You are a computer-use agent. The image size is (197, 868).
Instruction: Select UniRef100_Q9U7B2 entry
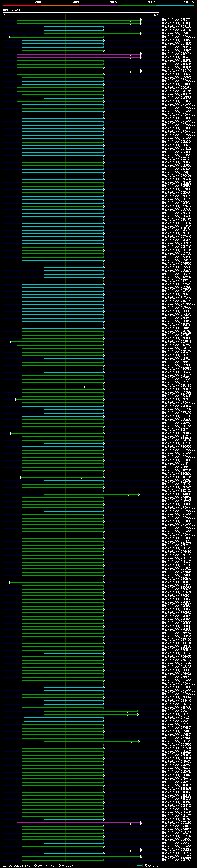[x=176, y=860]
